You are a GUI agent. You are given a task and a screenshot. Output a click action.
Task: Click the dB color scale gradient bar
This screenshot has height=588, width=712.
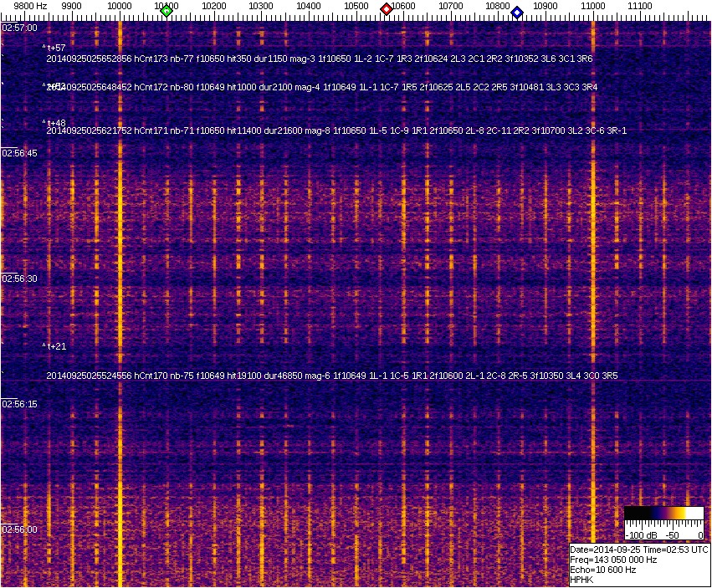click(664, 514)
